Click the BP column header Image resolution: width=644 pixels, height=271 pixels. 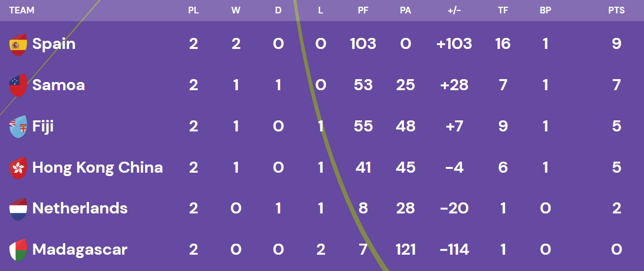pyautogui.click(x=545, y=10)
